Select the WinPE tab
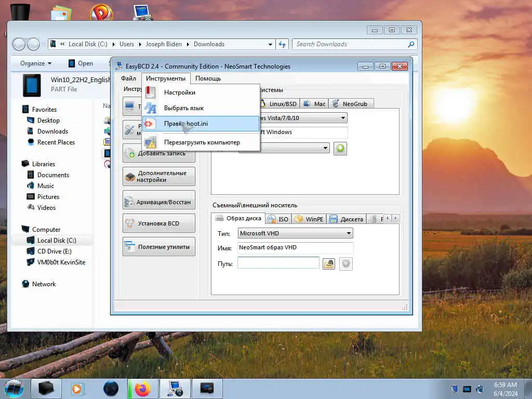532x399 pixels. tap(309, 219)
